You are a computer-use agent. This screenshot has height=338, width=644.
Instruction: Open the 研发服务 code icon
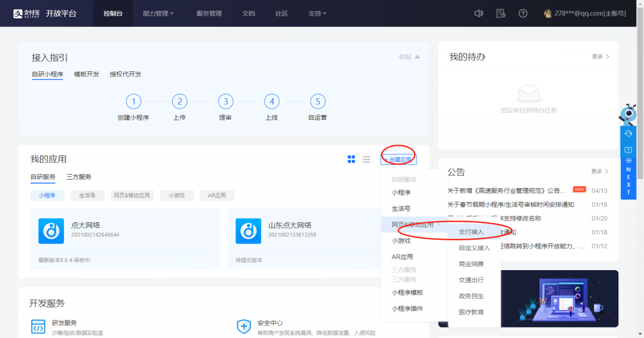click(x=38, y=326)
